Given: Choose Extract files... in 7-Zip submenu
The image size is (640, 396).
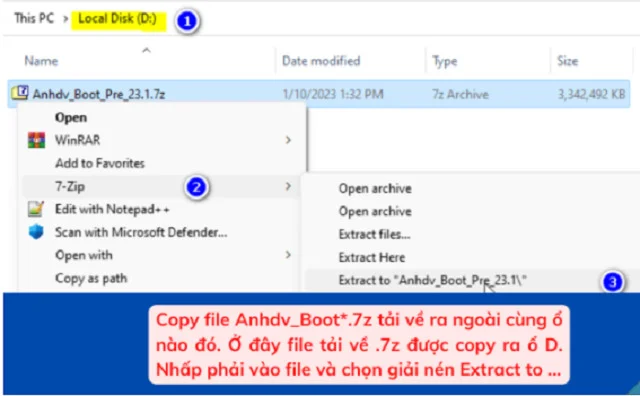Looking at the screenshot, I should 374,234.
